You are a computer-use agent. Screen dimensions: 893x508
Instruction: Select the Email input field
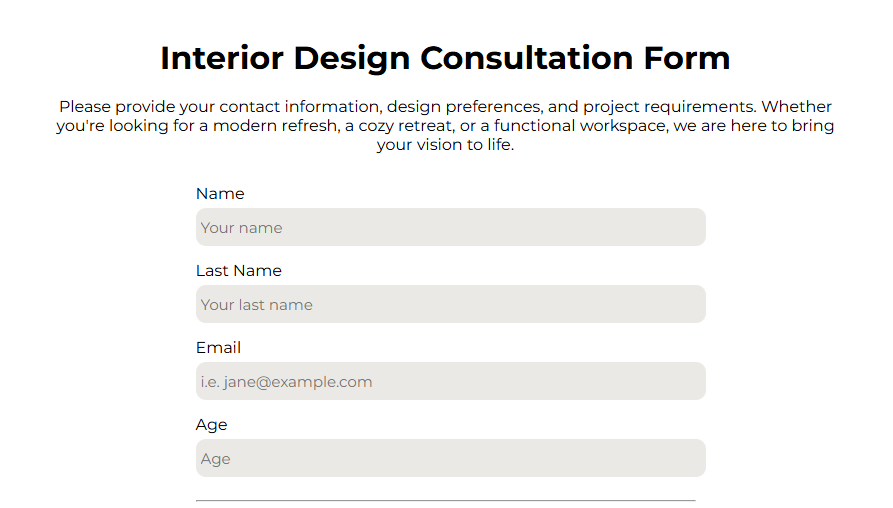(450, 381)
